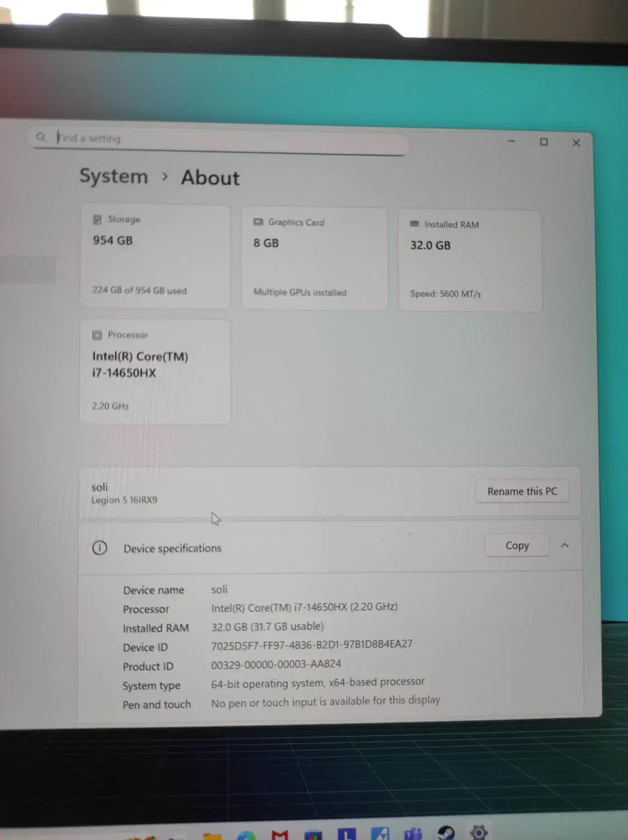Go back to System in breadcrumb

point(114,176)
